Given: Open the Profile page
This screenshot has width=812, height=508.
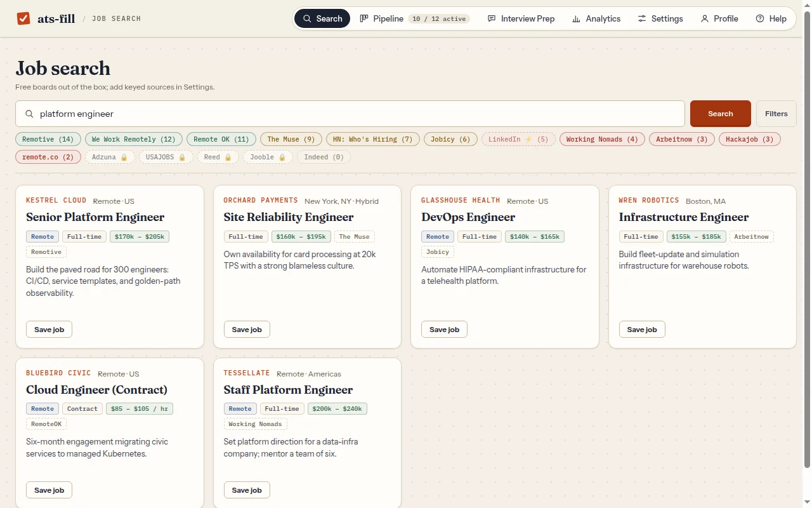Looking at the screenshot, I should point(719,19).
